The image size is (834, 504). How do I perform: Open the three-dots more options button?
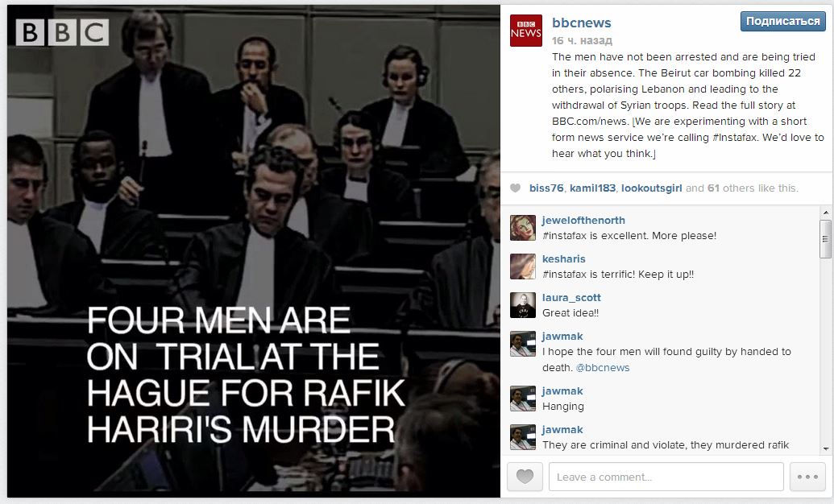807,477
